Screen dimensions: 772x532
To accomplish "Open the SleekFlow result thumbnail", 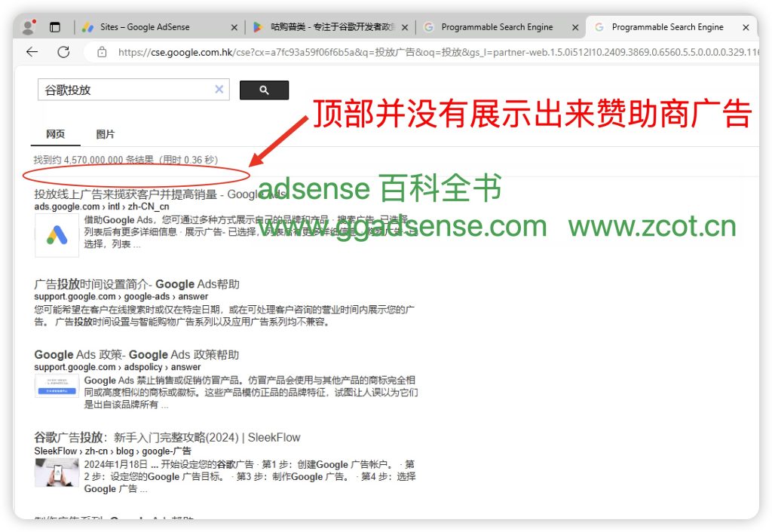I will point(57,472).
